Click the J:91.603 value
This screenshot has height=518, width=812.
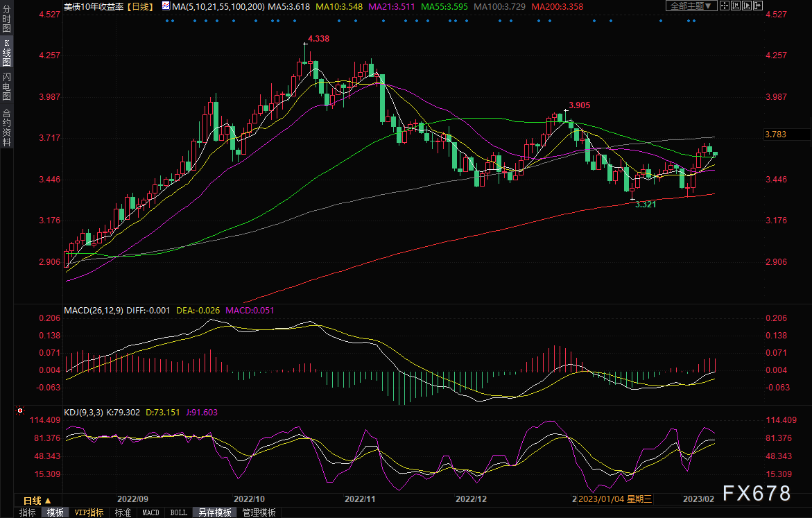click(x=202, y=413)
